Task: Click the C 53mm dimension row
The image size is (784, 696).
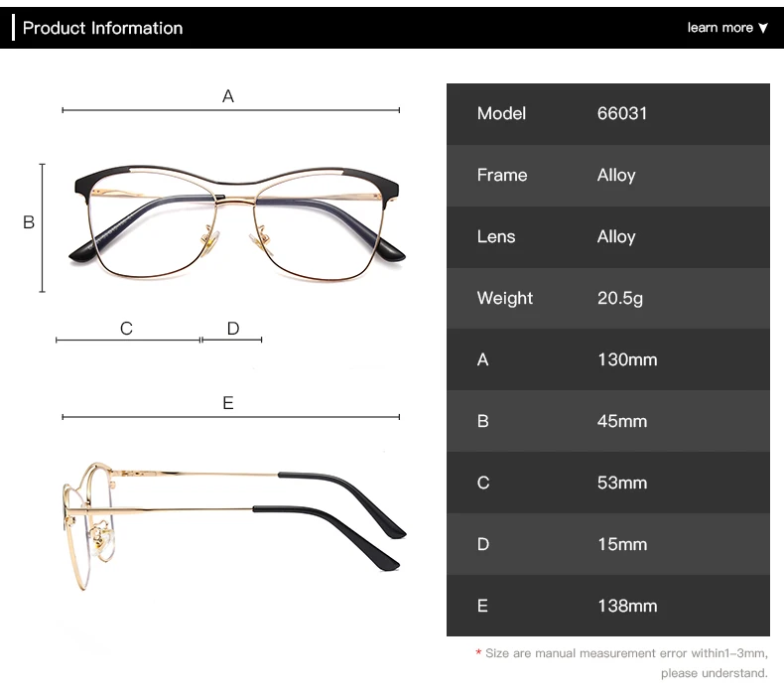Action: pyautogui.click(x=608, y=483)
